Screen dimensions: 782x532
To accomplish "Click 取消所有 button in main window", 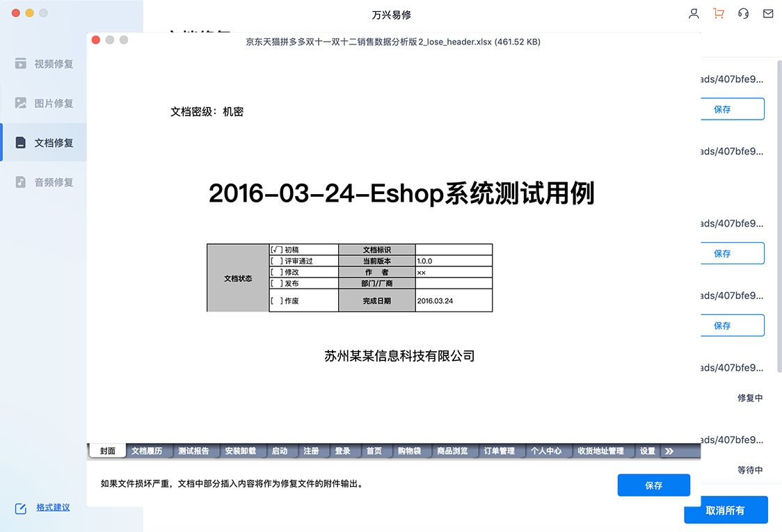I will pyautogui.click(x=726, y=510).
